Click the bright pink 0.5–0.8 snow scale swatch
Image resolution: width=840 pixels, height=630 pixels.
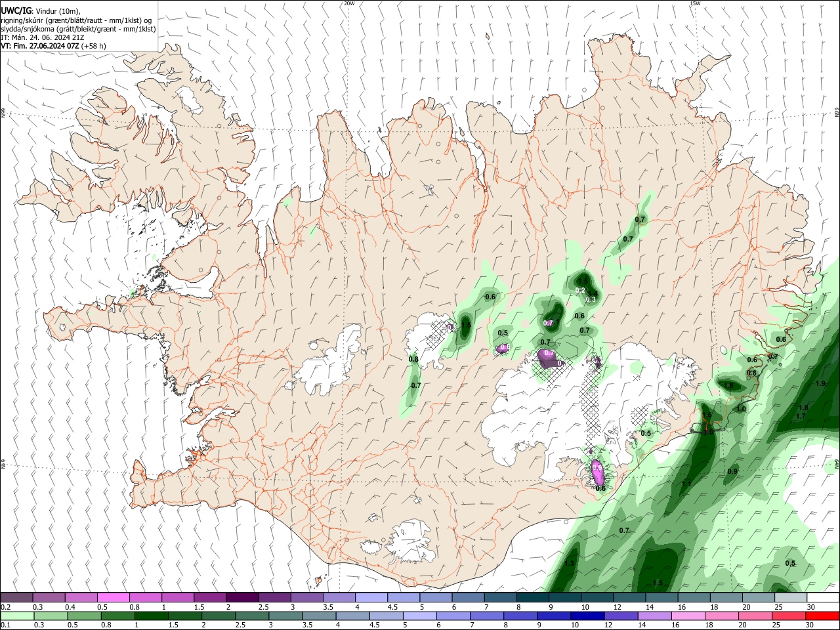pos(113,597)
